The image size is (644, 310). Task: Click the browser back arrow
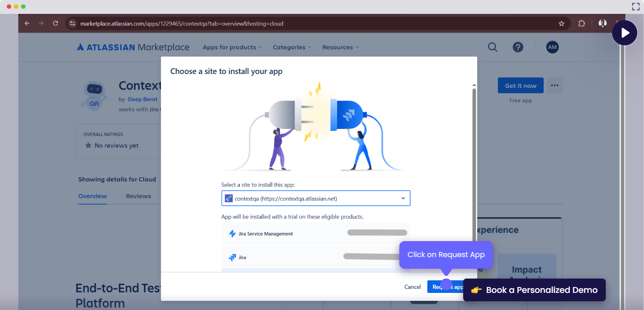tap(27, 23)
